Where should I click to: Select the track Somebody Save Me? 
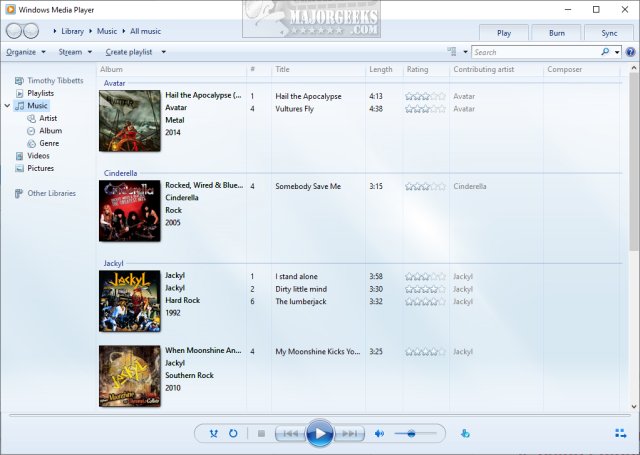tap(308, 186)
